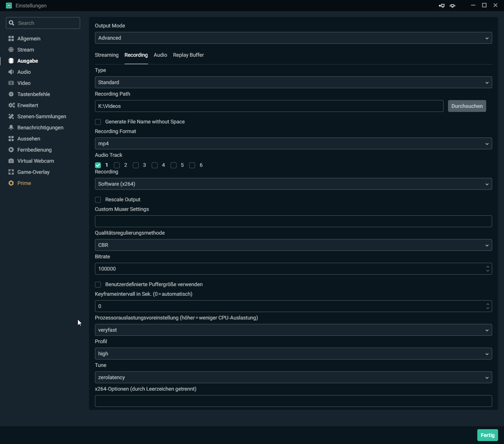Increase the Bitrate value with stepper arrow
Screen dimensions: 504x444
point(487,266)
